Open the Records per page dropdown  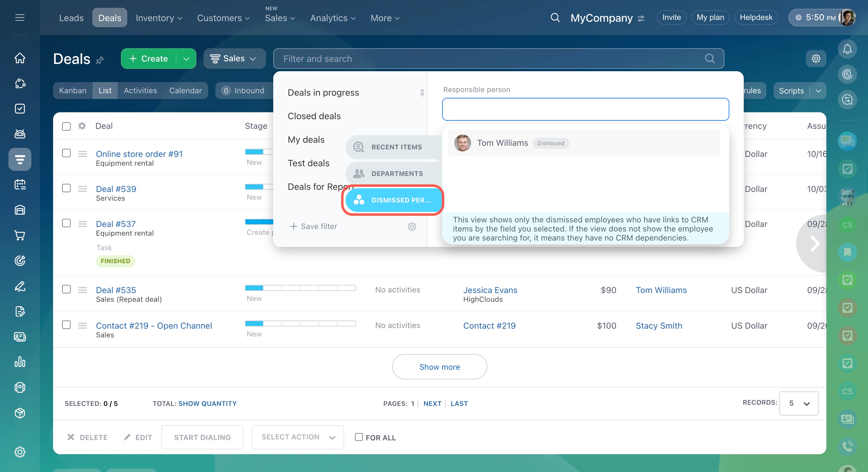(798, 403)
